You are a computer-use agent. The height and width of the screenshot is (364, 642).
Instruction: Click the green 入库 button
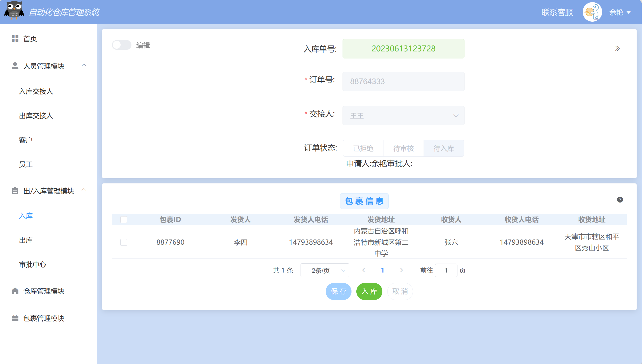click(x=369, y=291)
